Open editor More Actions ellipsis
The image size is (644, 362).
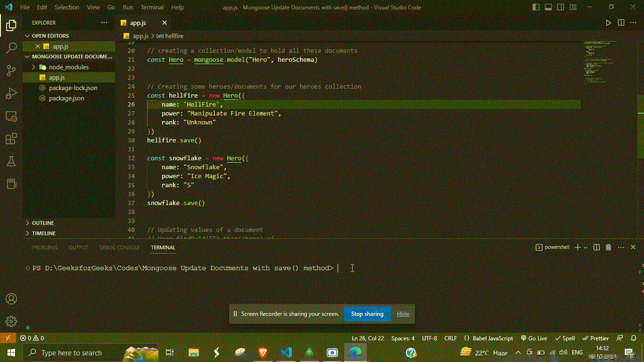pos(633,23)
